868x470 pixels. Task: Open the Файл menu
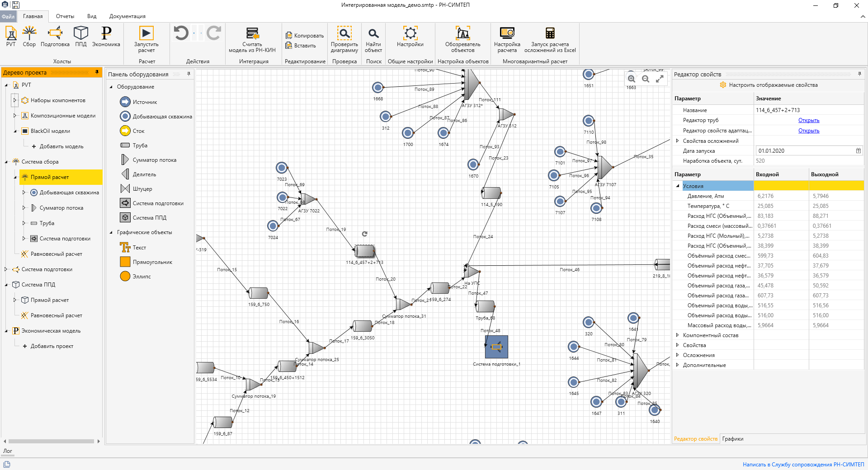click(8, 16)
